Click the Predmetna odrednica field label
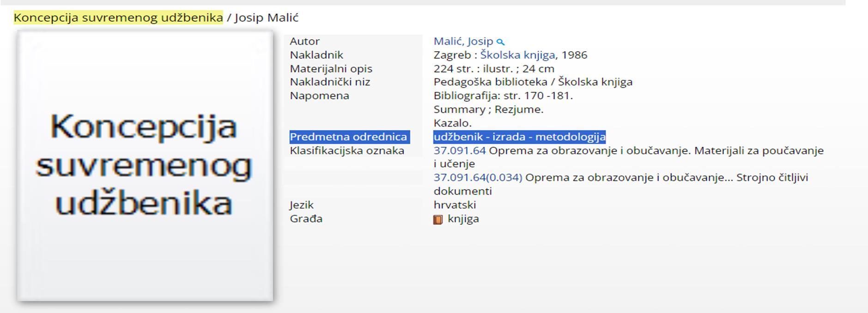 (x=348, y=137)
